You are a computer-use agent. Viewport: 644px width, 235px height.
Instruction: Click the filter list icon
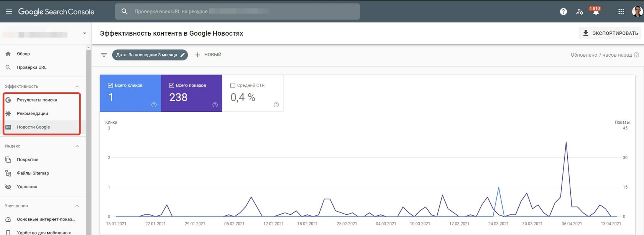click(x=104, y=55)
